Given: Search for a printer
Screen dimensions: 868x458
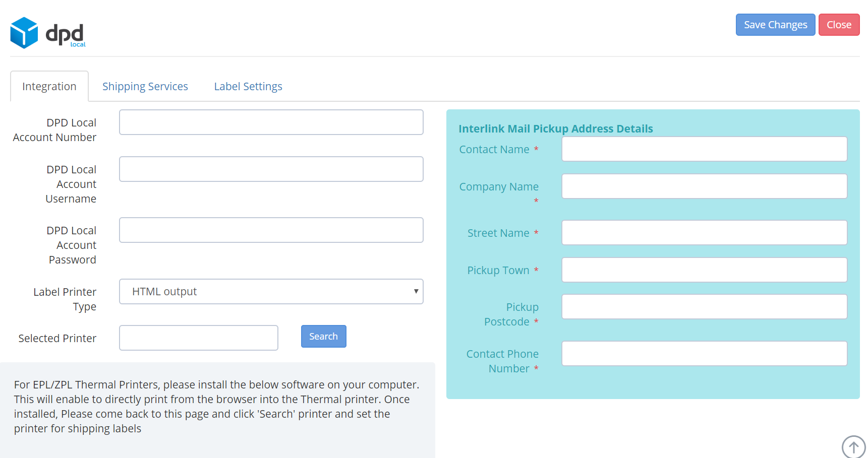Looking at the screenshot, I should [323, 336].
